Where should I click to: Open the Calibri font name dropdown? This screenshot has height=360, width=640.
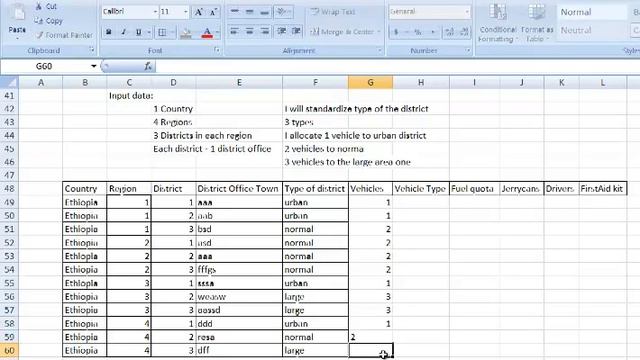click(155, 12)
